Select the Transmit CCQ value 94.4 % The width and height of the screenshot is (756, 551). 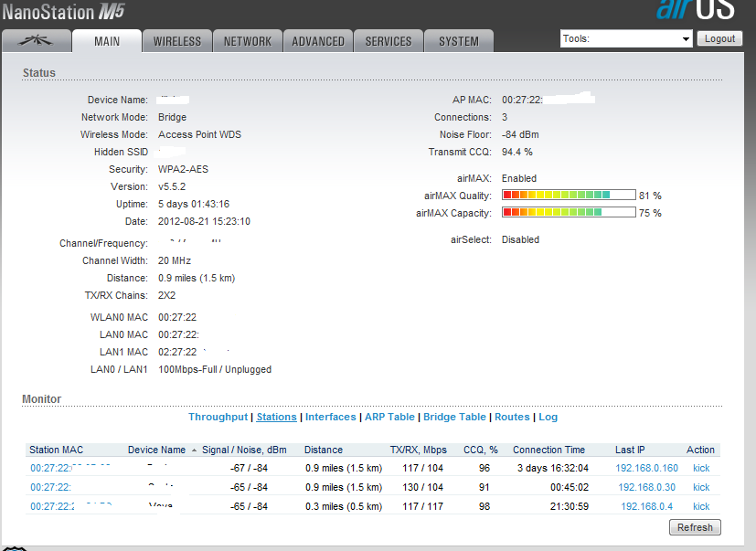pyautogui.click(x=516, y=152)
